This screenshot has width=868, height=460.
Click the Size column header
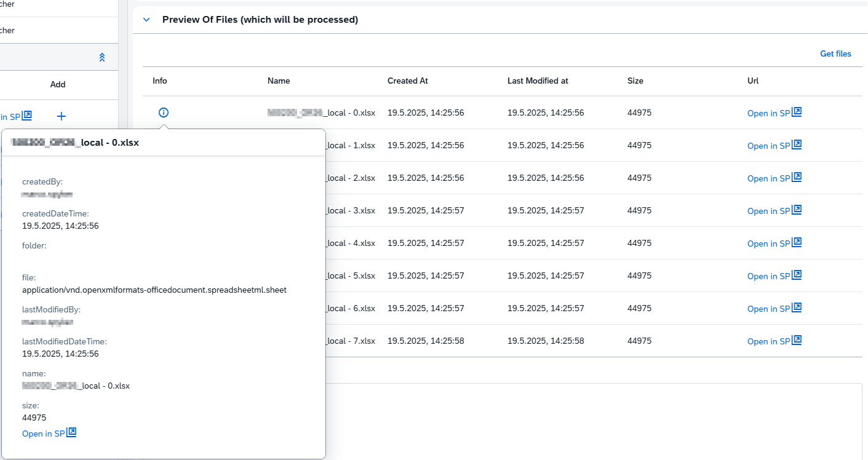pos(635,81)
